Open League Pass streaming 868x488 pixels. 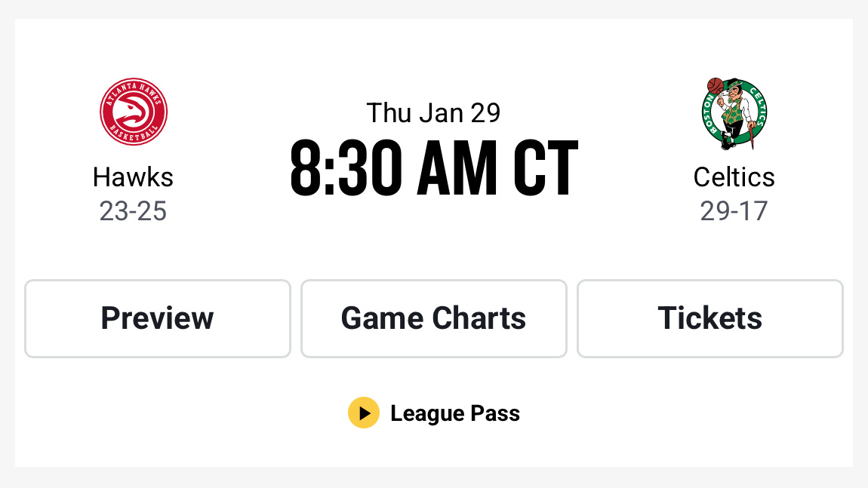pyautogui.click(x=434, y=413)
